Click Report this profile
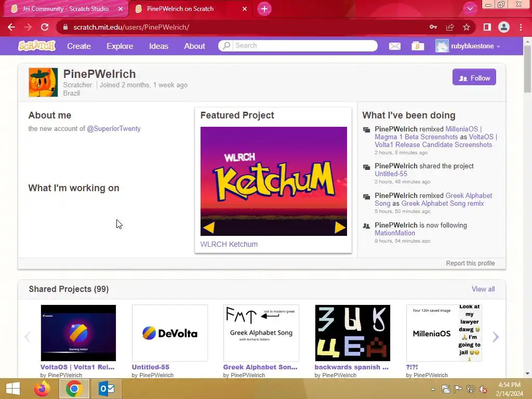The width and height of the screenshot is (532, 399). [x=470, y=263]
